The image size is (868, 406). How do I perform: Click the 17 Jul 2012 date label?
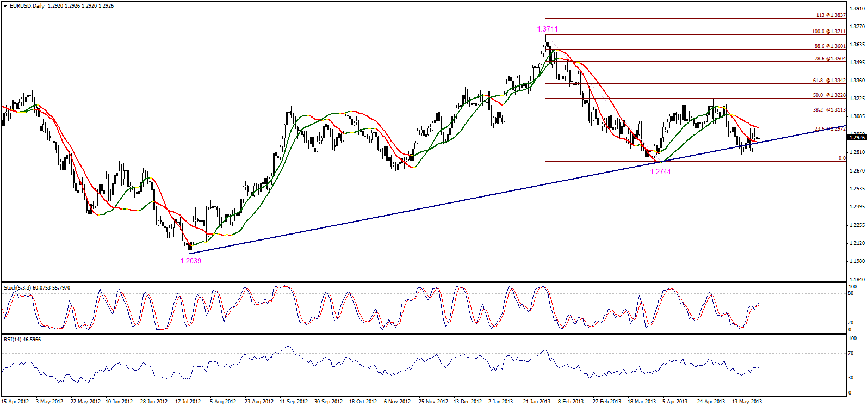[x=188, y=402]
